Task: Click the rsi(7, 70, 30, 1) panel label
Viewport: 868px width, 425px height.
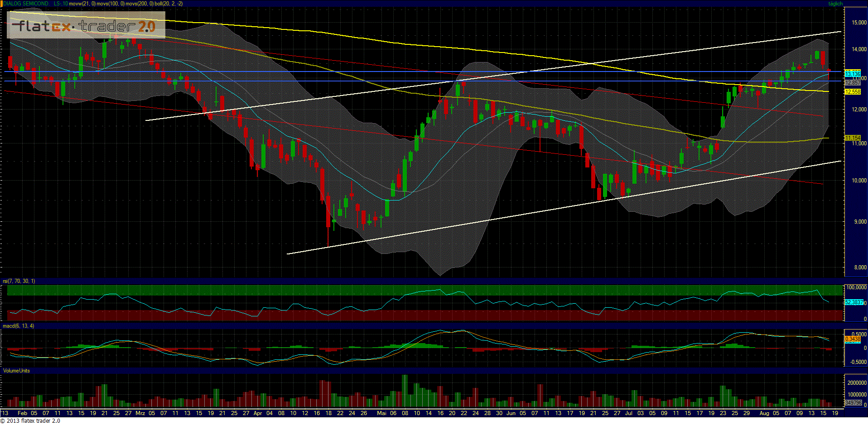Action: coord(19,281)
